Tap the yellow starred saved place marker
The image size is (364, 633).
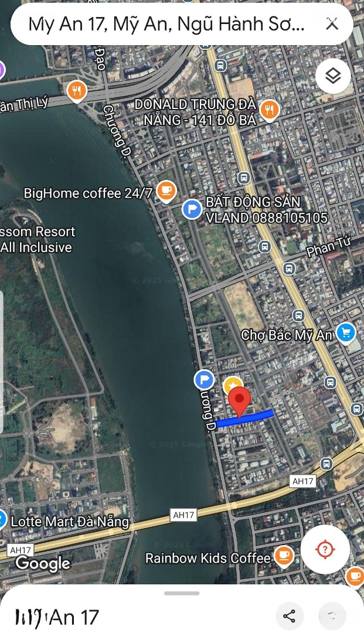[233, 386]
